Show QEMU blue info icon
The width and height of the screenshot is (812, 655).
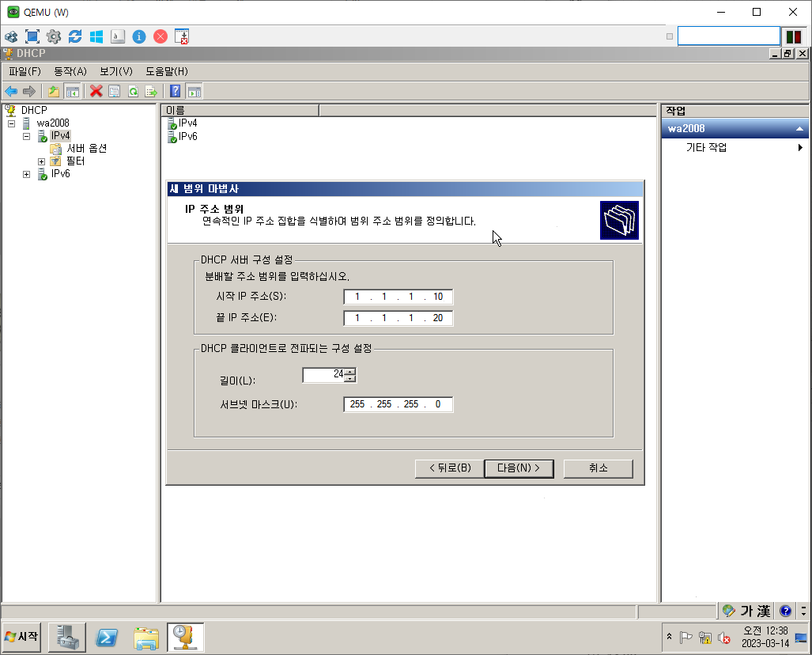tap(139, 37)
